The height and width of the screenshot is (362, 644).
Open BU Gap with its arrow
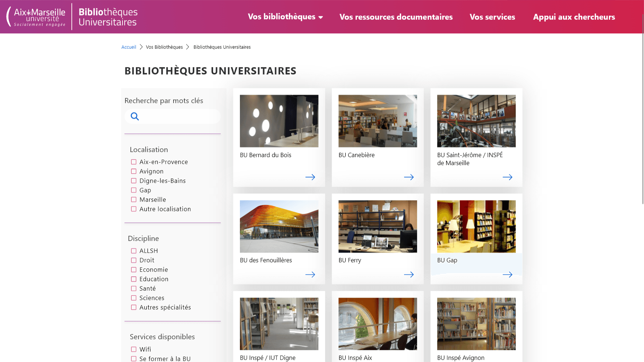[507, 275]
